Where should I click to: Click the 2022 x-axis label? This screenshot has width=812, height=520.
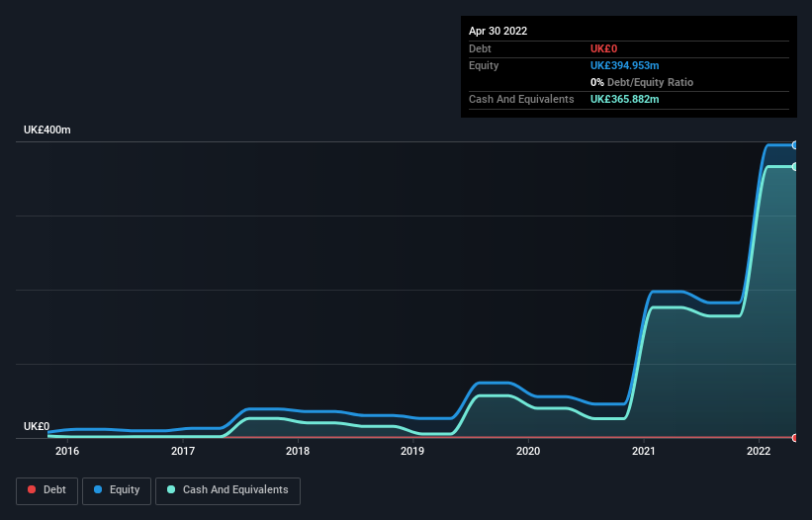pyautogui.click(x=759, y=451)
